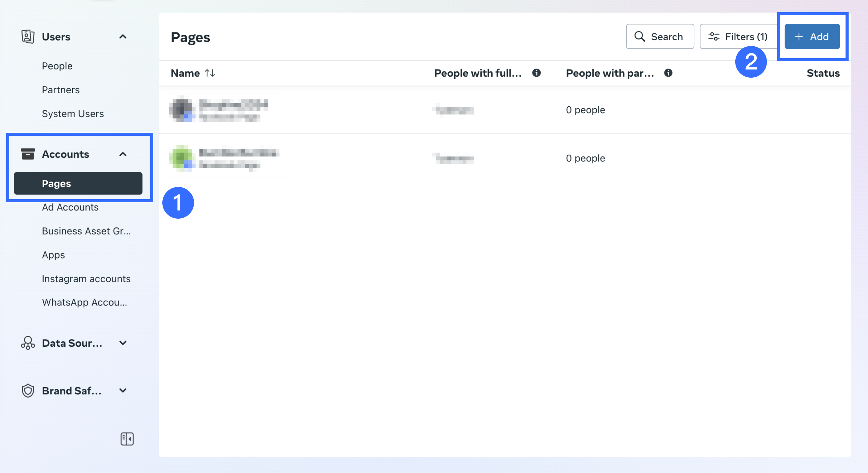Click the Search button
This screenshot has height=473, width=868.
(x=660, y=36)
